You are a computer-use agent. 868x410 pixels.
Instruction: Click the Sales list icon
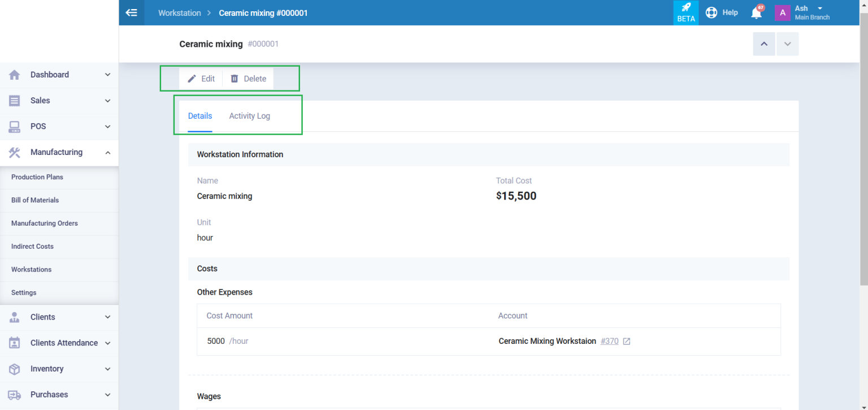pyautogui.click(x=15, y=101)
